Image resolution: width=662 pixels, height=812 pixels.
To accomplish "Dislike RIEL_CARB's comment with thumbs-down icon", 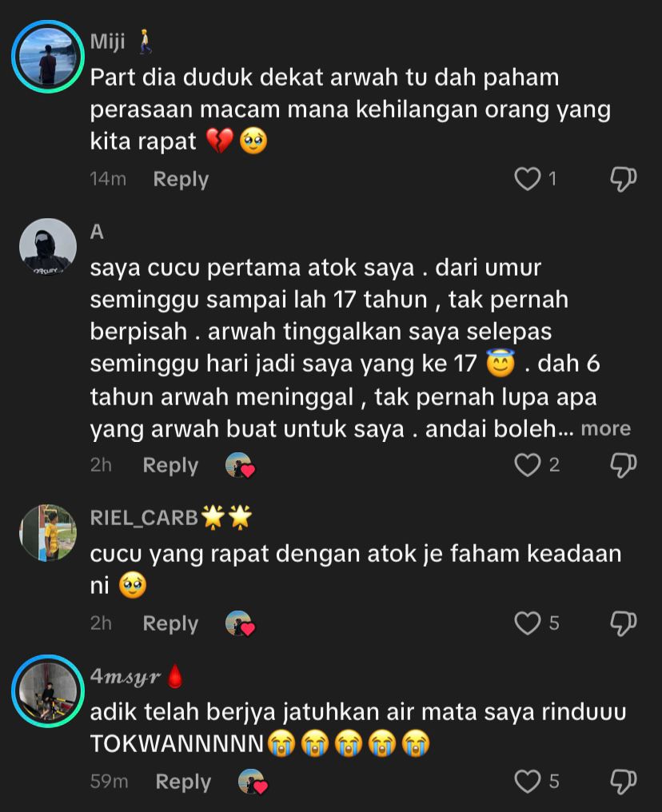I will (x=623, y=623).
